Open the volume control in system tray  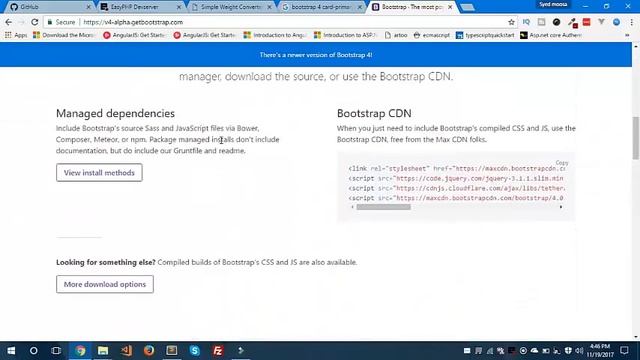point(579,351)
